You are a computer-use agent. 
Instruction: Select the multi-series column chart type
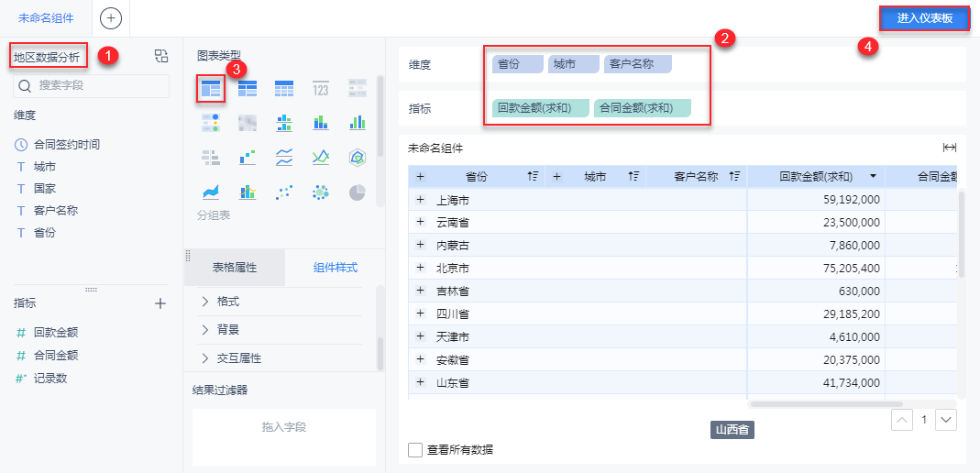point(358,123)
